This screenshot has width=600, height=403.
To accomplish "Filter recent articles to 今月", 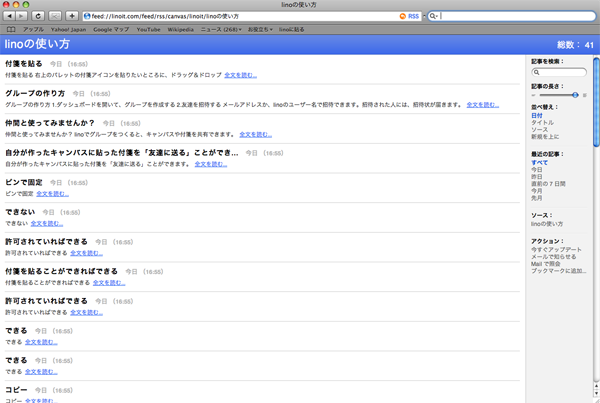I will click(536, 191).
